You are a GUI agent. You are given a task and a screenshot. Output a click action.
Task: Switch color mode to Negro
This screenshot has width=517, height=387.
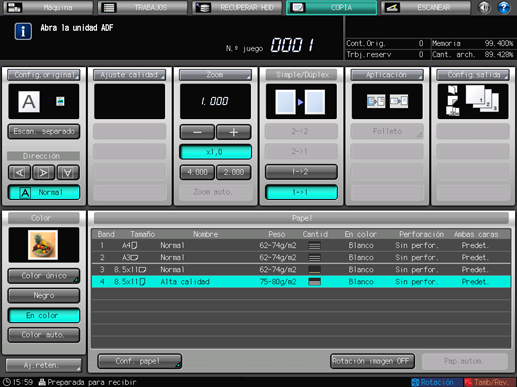(x=44, y=295)
